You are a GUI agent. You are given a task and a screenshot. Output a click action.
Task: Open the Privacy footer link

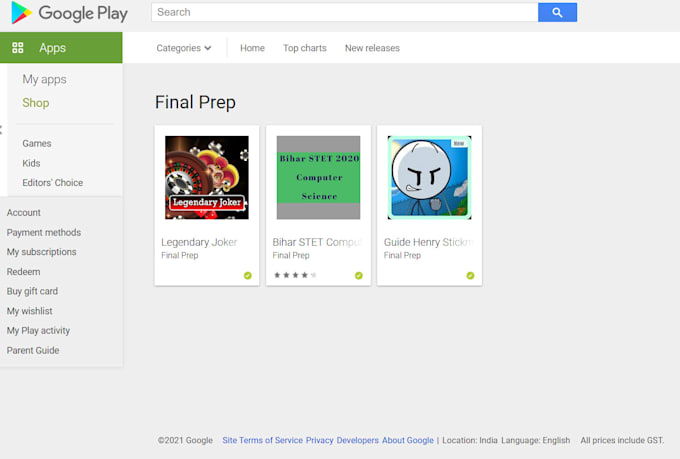[x=320, y=440]
